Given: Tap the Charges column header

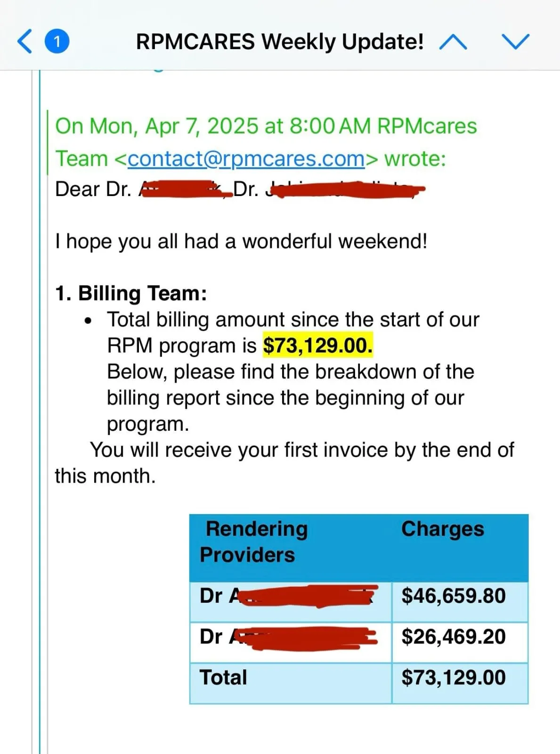Looking at the screenshot, I should point(460,548).
